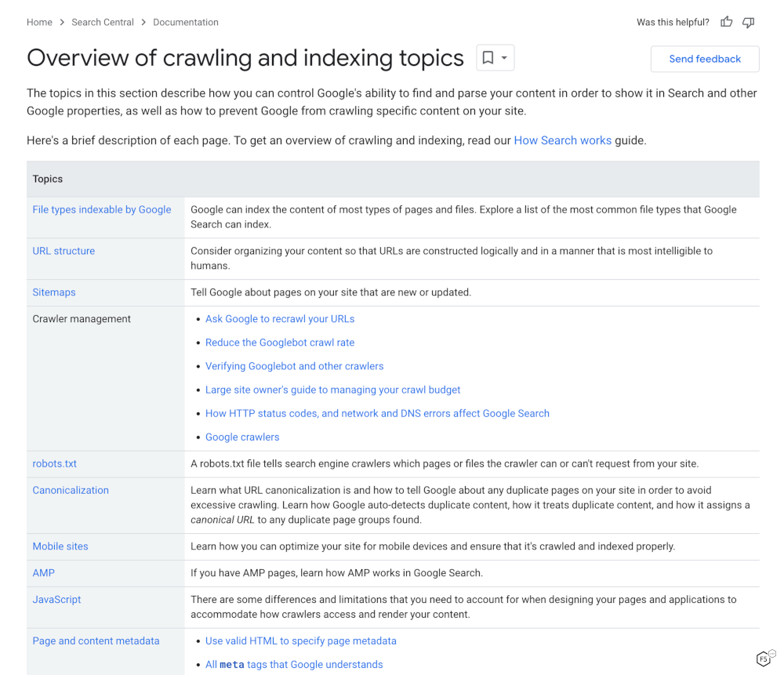Open All meta tags that Google understands
This screenshot has height=675, width=784.
294,664
